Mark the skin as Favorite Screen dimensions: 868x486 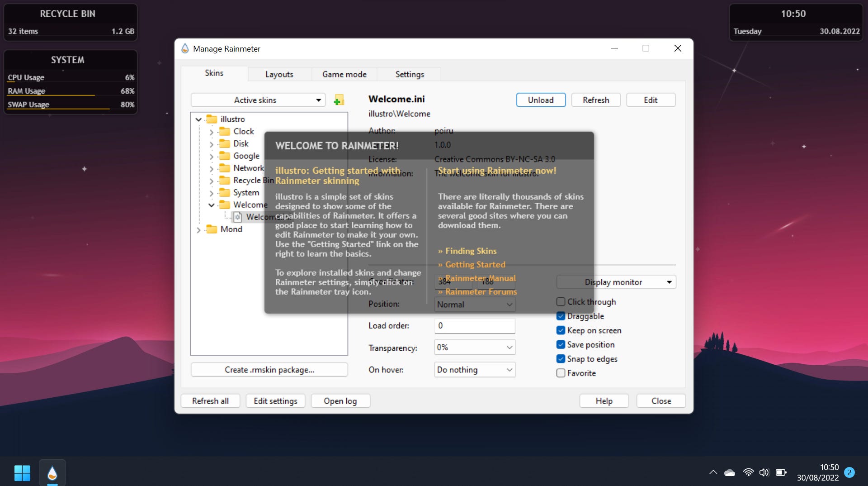pyautogui.click(x=561, y=373)
